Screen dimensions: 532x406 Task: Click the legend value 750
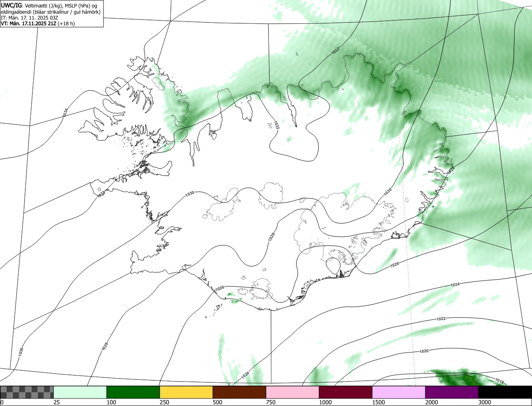tap(271, 402)
